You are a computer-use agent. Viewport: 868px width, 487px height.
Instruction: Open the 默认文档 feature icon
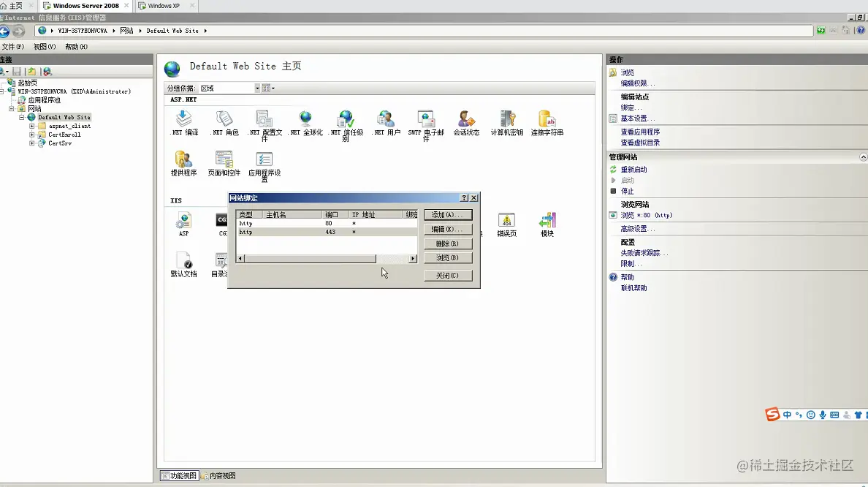pos(184,264)
